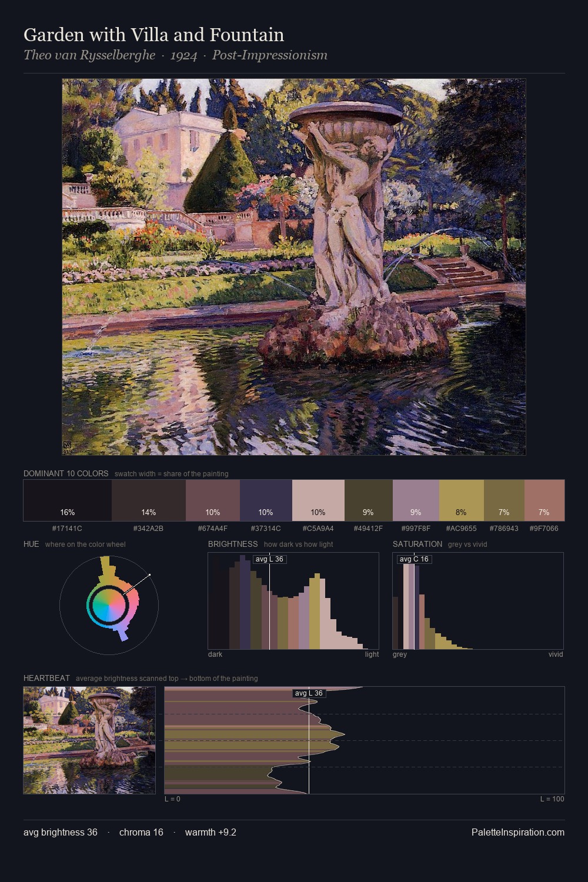The width and height of the screenshot is (588, 882).
Task: Click the PaletteInspiration.com link
Action: (x=518, y=832)
